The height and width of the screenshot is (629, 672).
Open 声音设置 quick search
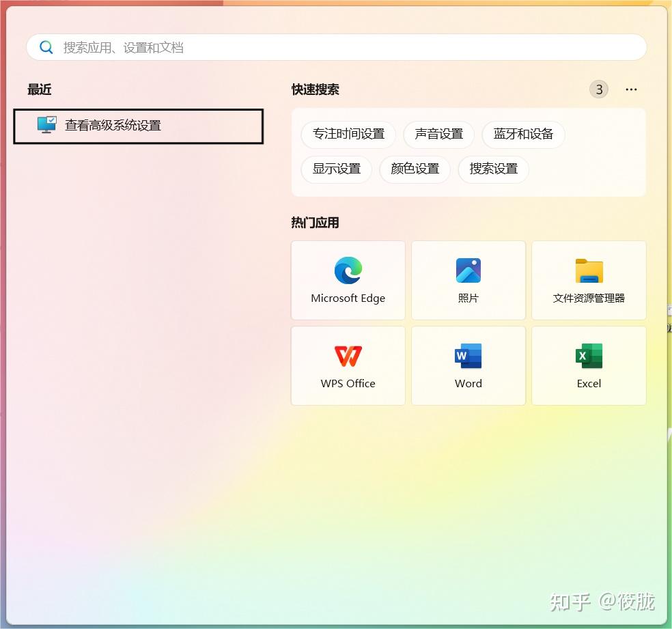pyautogui.click(x=438, y=134)
